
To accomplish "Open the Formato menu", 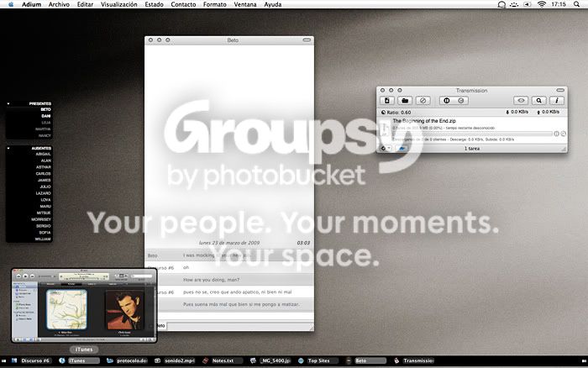I will click(215, 4).
